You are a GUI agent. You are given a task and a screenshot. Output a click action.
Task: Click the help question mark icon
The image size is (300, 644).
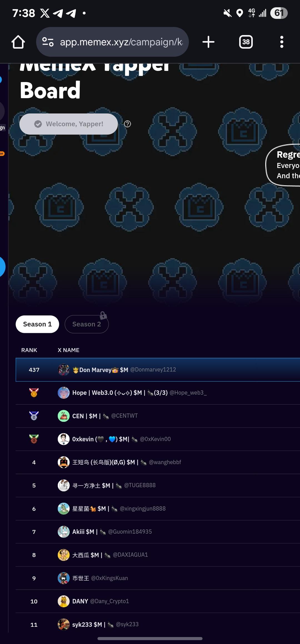tap(127, 124)
